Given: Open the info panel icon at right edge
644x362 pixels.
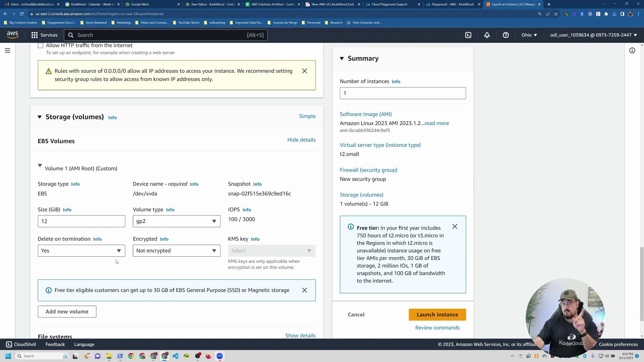Looking at the screenshot, I should [x=632, y=51].
